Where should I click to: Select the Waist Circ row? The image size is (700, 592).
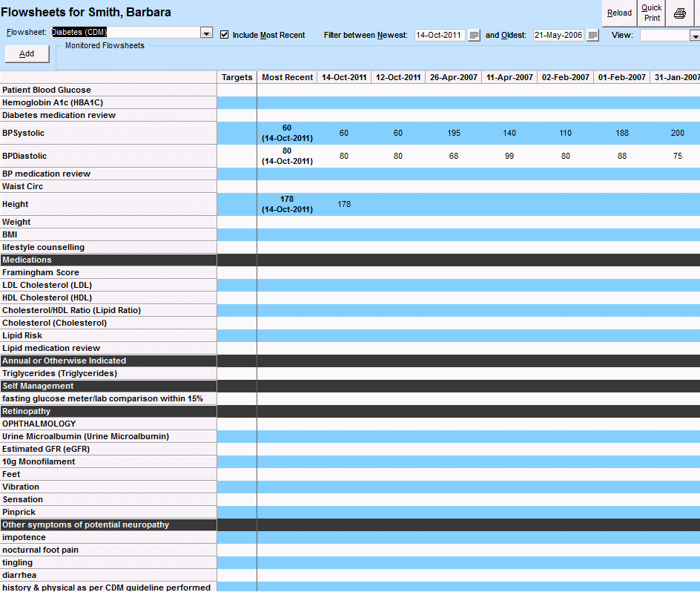108,186
